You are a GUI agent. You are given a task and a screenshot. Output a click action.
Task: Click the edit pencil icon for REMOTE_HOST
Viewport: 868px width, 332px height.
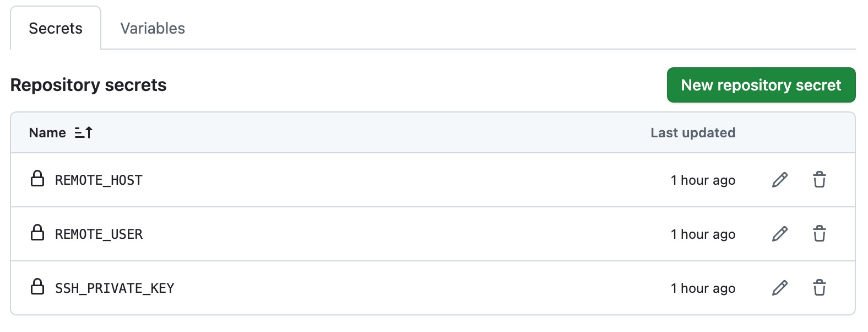tap(779, 180)
